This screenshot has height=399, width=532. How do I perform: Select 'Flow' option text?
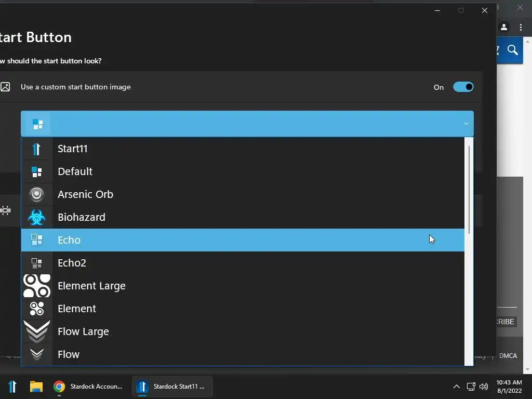pyautogui.click(x=69, y=354)
